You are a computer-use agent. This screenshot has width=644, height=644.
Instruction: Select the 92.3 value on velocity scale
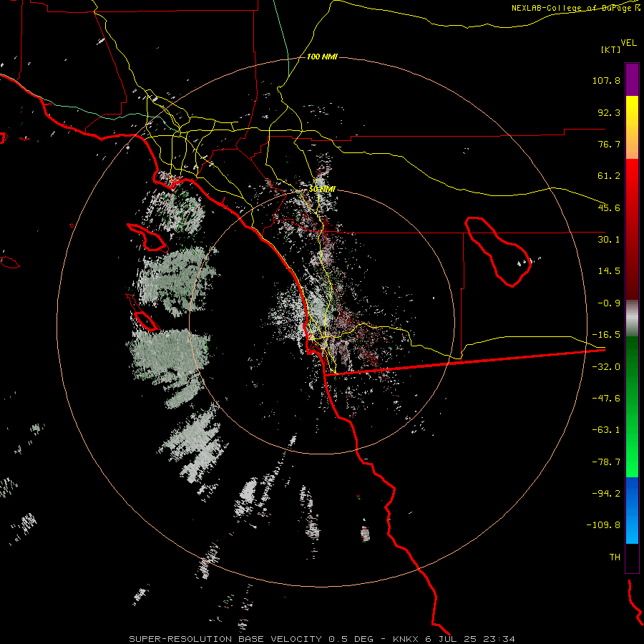point(609,112)
